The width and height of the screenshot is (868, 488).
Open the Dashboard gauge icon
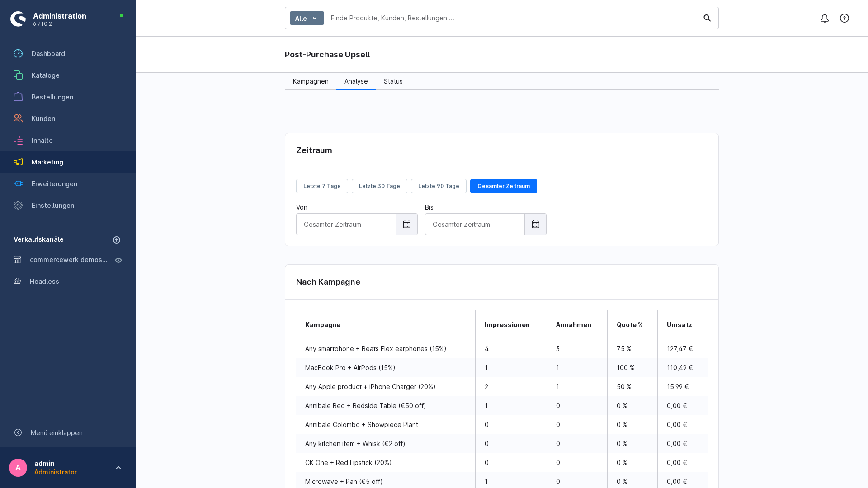pyautogui.click(x=18, y=54)
